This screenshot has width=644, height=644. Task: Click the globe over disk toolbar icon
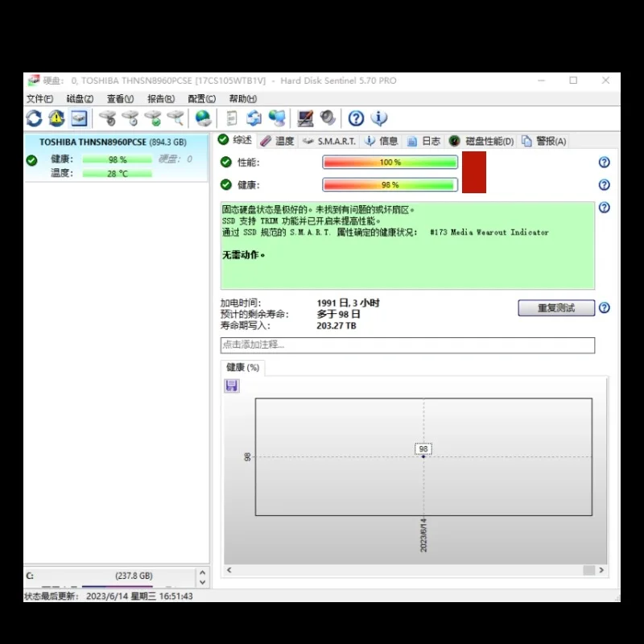[204, 118]
